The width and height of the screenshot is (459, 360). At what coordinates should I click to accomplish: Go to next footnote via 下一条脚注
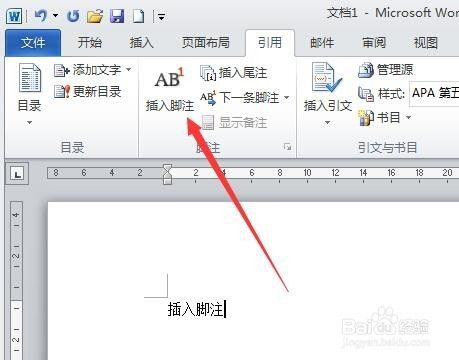240,98
